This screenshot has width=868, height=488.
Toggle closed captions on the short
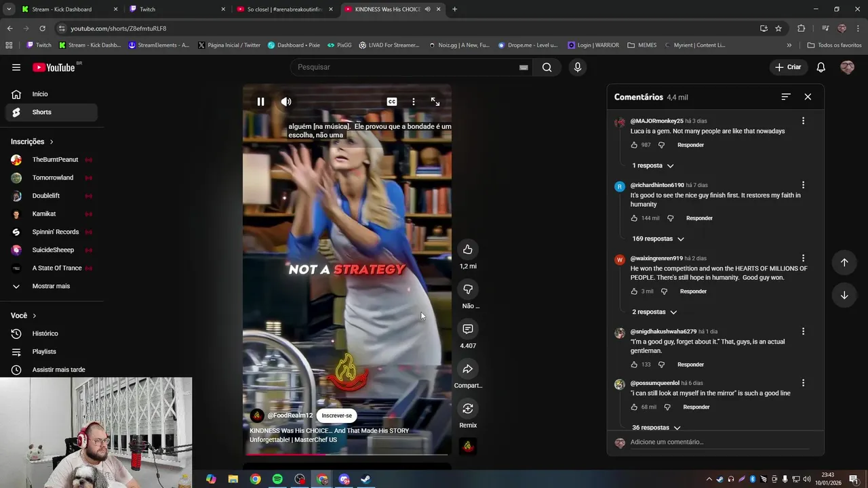[x=392, y=102]
